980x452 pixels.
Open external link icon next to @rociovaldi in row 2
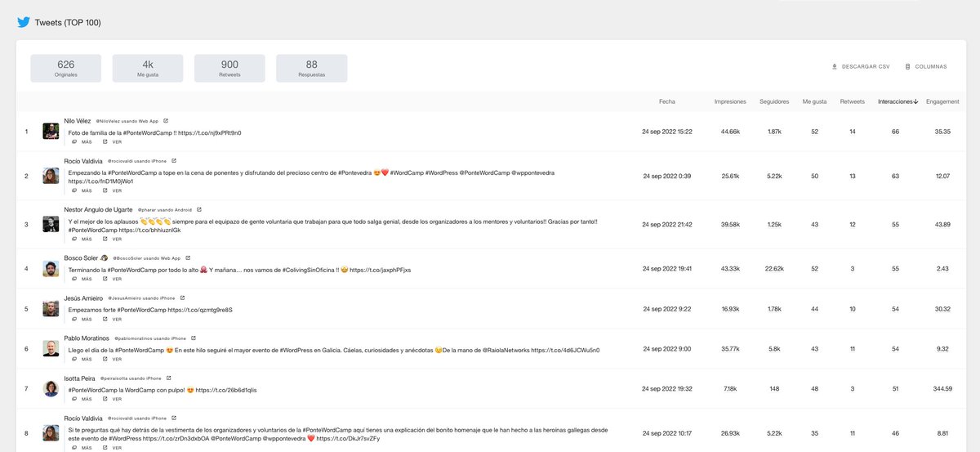click(x=174, y=161)
